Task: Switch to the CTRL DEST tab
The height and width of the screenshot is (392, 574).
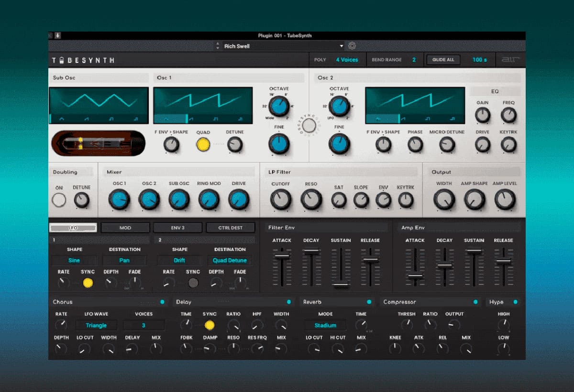Action: 231,228
